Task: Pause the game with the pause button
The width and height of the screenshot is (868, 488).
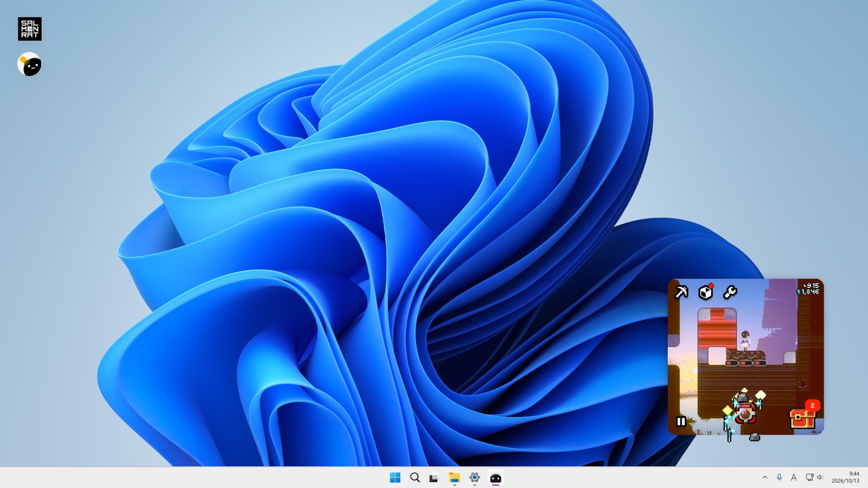Action: (x=681, y=421)
